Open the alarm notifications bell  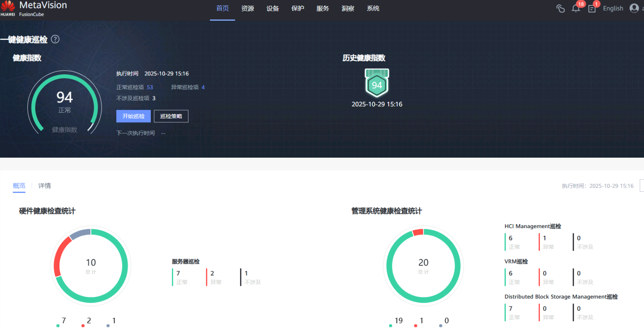click(x=576, y=8)
